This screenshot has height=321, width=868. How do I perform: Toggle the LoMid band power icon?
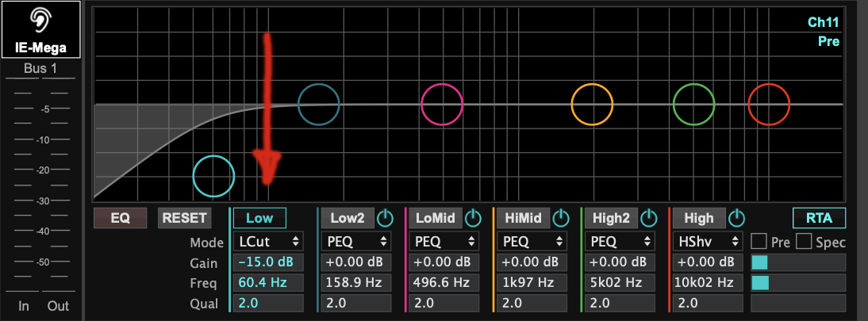(x=473, y=218)
